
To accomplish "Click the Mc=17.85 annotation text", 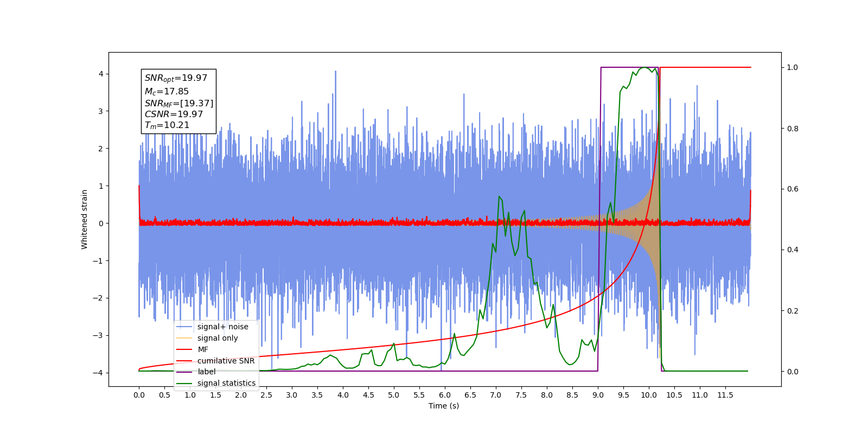I will pyautogui.click(x=167, y=92).
